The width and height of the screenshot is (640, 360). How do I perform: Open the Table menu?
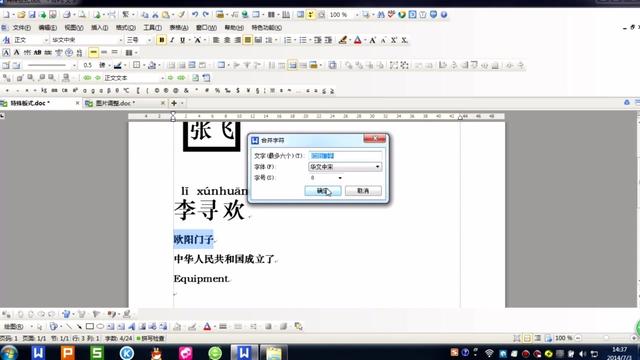click(x=178, y=28)
